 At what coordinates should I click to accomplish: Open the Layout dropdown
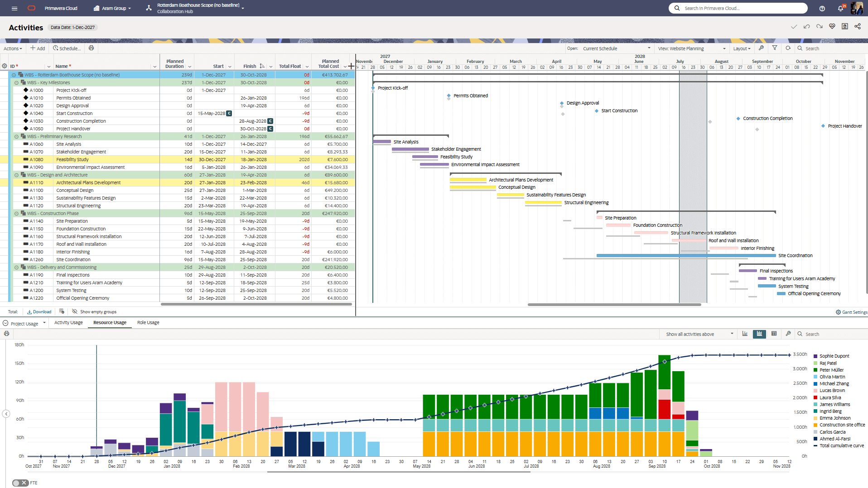coord(742,48)
